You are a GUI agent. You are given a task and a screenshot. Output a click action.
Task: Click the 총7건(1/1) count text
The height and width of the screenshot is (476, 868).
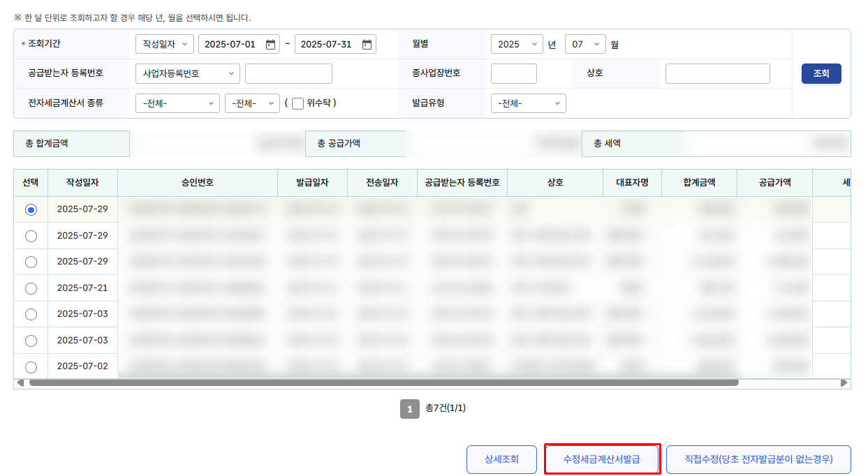446,408
